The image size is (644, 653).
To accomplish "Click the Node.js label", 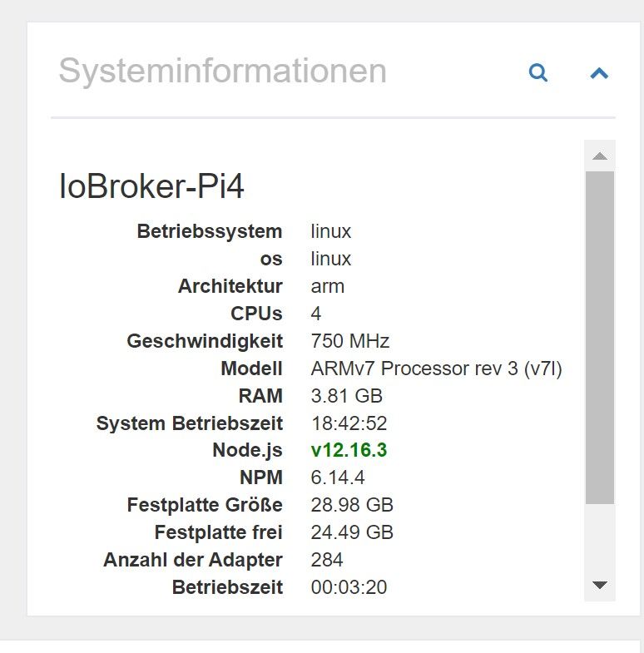I will click(247, 450).
